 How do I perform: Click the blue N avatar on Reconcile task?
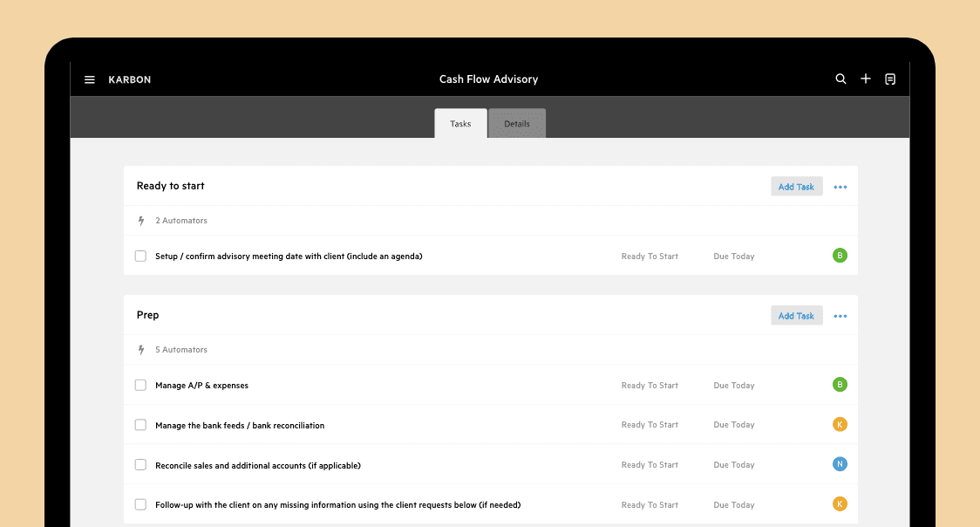coord(840,464)
